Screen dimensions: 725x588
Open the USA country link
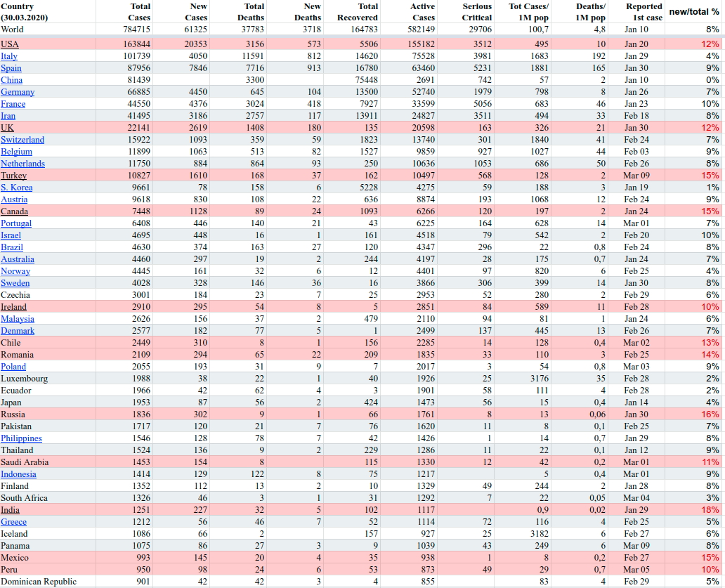click(10, 44)
